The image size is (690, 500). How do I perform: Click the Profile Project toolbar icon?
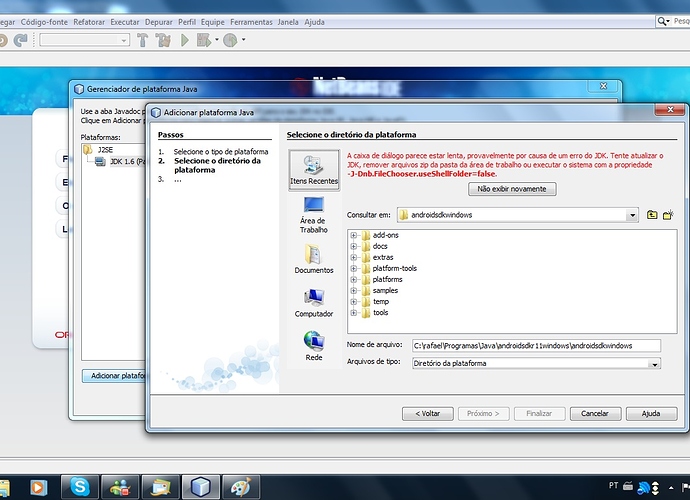tap(230, 40)
